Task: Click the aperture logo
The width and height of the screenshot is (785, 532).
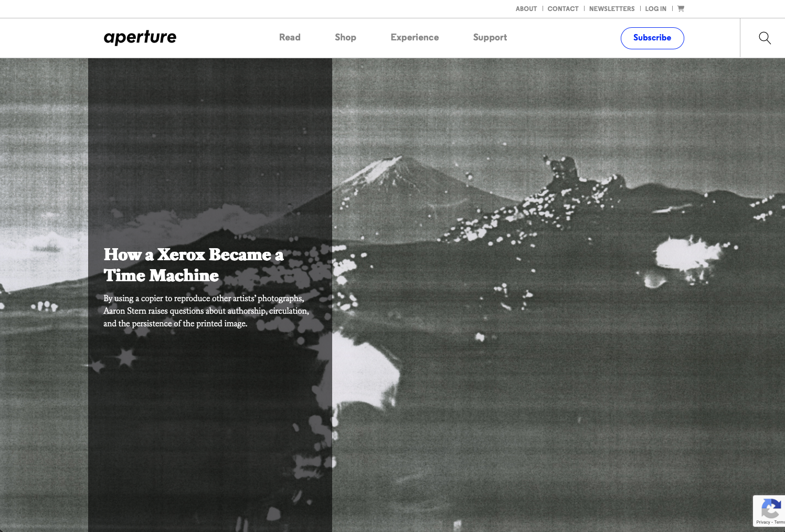Action: [x=140, y=37]
